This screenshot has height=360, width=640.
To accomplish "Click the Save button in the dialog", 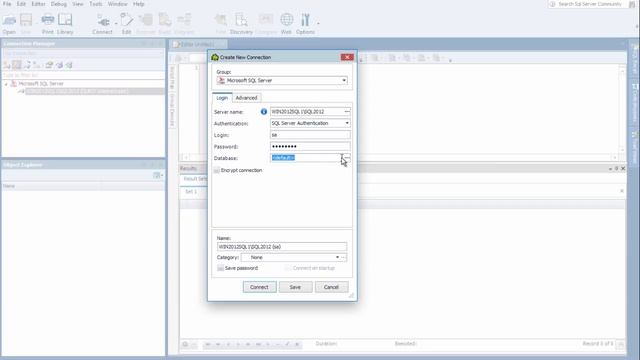I will point(295,287).
